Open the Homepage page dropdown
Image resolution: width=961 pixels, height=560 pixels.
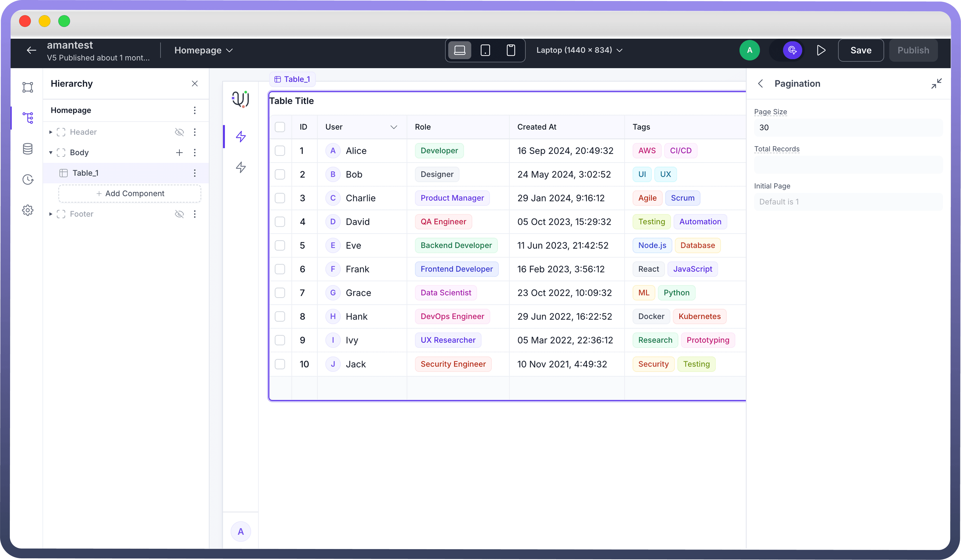pyautogui.click(x=203, y=50)
